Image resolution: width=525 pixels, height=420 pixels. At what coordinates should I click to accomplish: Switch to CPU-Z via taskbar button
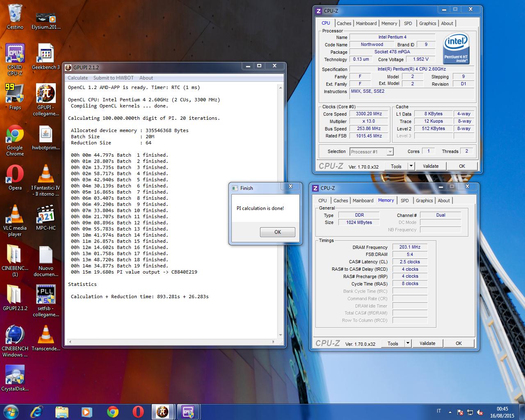188,412
